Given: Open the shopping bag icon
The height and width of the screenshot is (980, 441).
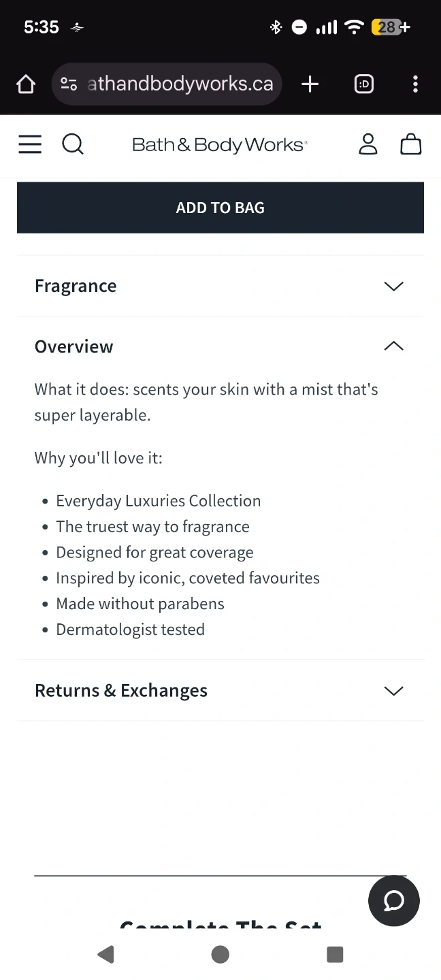Looking at the screenshot, I should coord(411,144).
